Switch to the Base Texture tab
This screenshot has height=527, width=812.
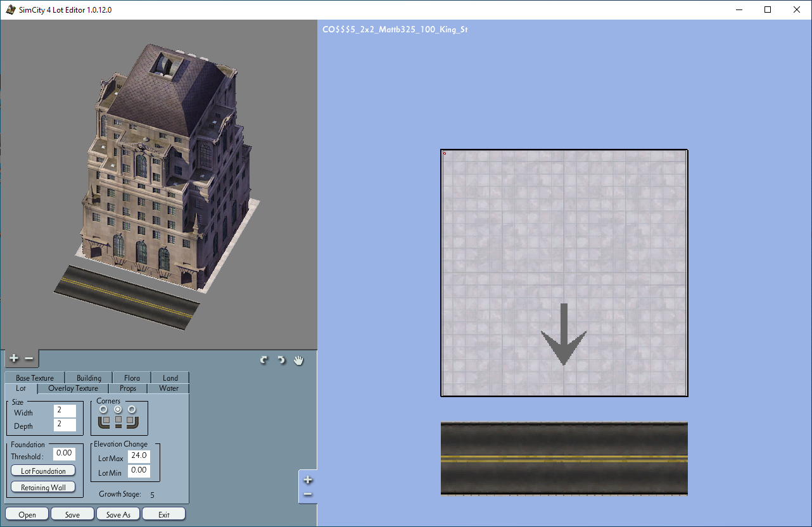tap(35, 378)
